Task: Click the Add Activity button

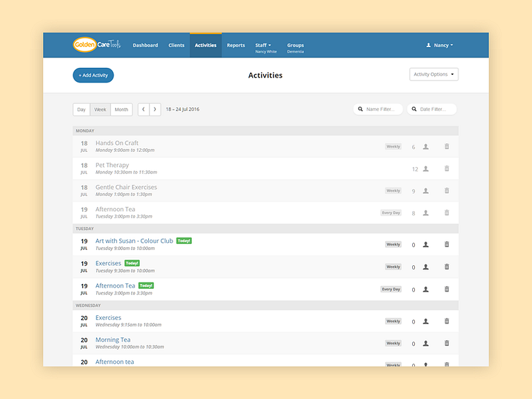Action: click(94, 76)
